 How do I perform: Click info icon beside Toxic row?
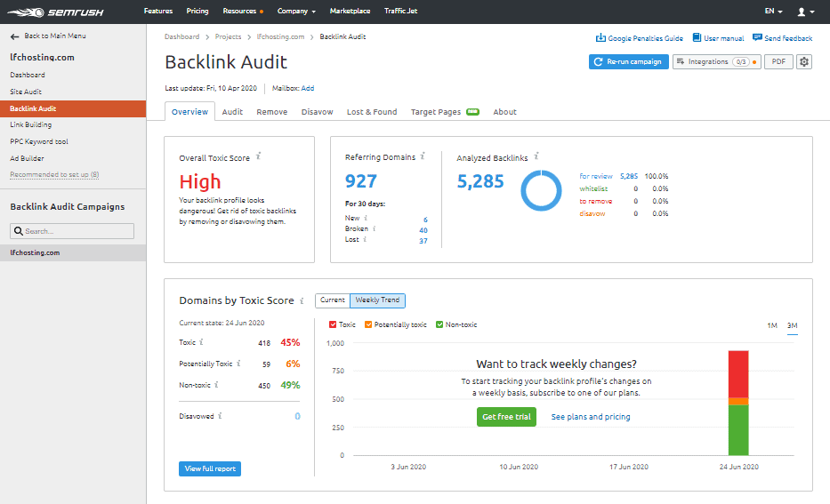pos(201,342)
